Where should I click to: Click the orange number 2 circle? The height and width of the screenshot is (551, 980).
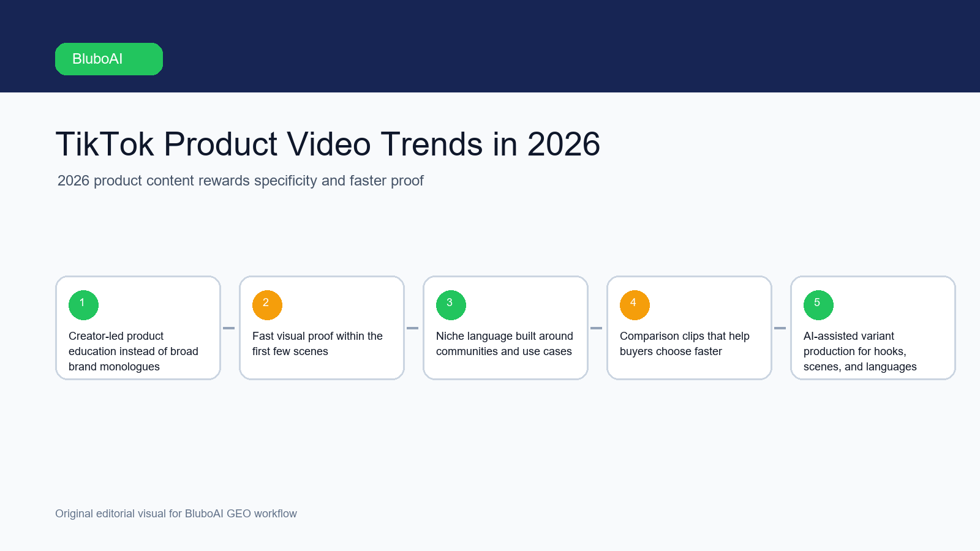(x=267, y=305)
